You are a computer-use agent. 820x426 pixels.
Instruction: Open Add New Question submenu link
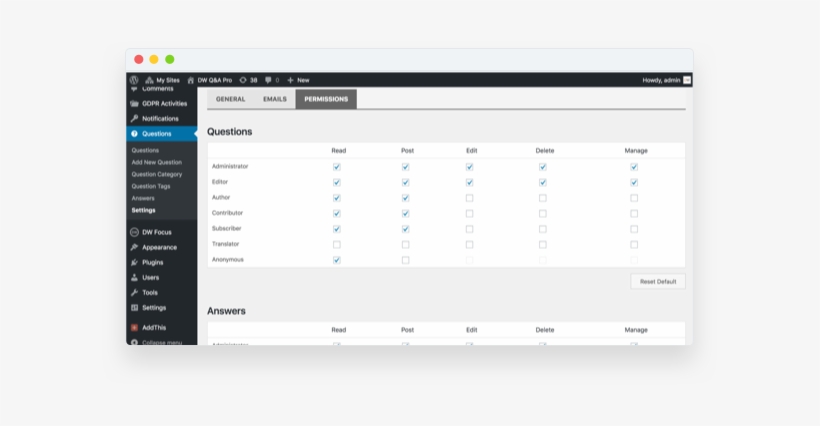[157, 162]
